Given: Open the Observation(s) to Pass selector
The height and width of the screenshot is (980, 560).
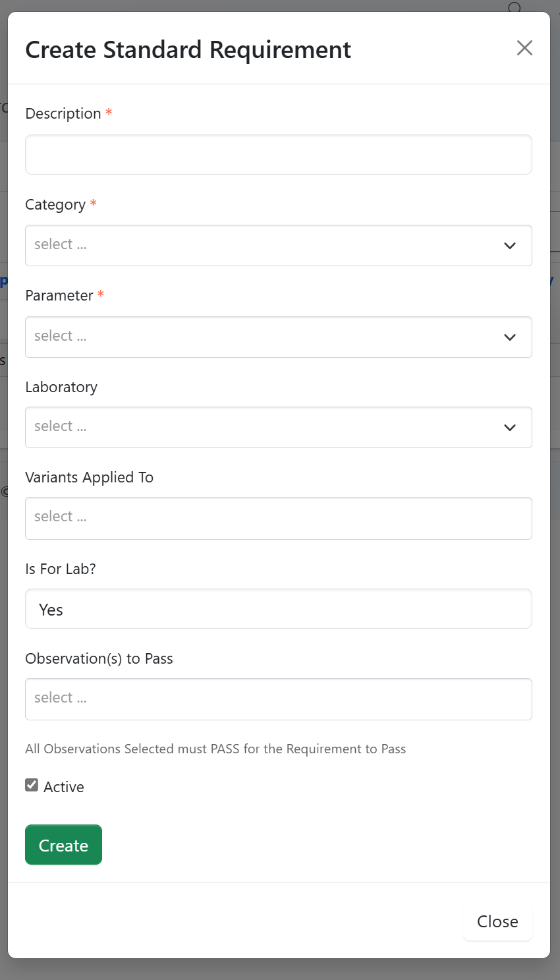Looking at the screenshot, I should 278,699.
